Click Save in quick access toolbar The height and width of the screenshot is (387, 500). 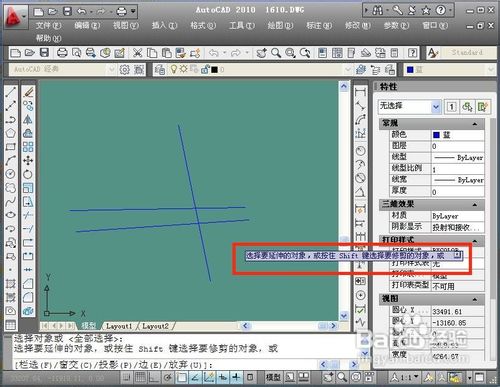click(67, 12)
